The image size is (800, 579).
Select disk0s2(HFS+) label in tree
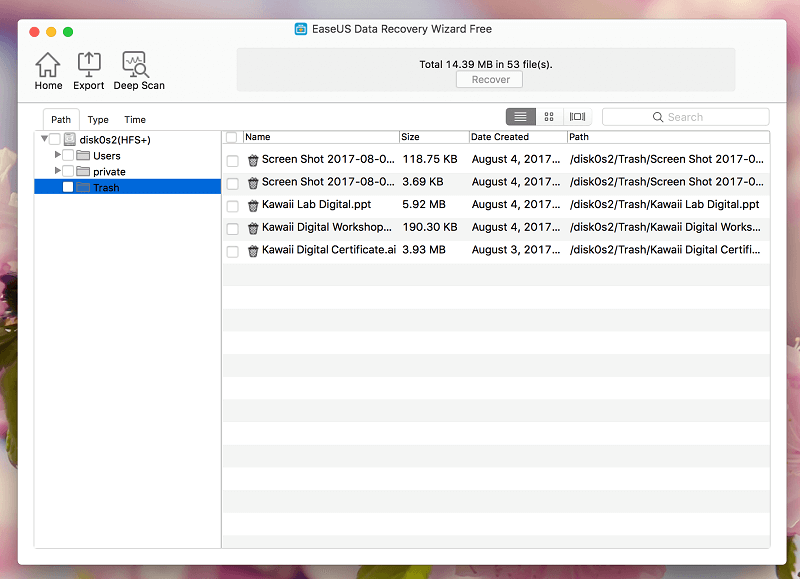tap(115, 140)
